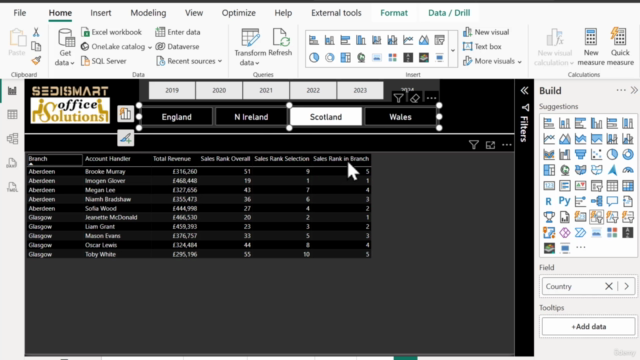Viewport: 640px width, 360px height.
Task: Sort by Sales Rank Overall header
Action: tap(225, 159)
